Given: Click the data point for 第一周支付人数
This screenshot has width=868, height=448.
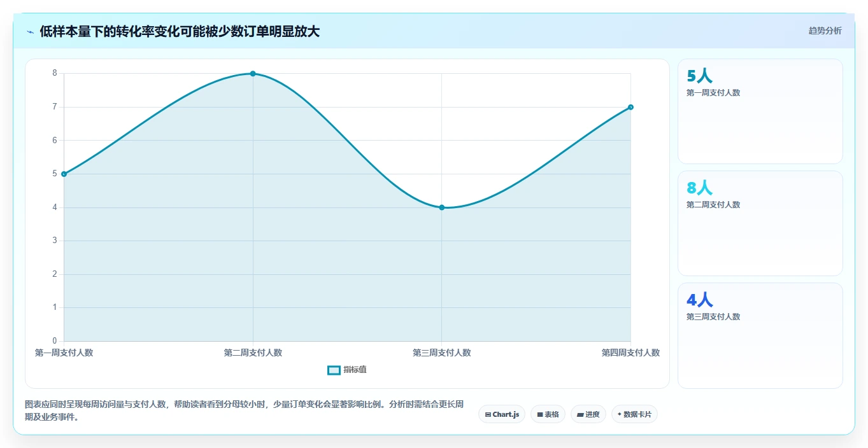Looking at the screenshot, I should point(64,174).
